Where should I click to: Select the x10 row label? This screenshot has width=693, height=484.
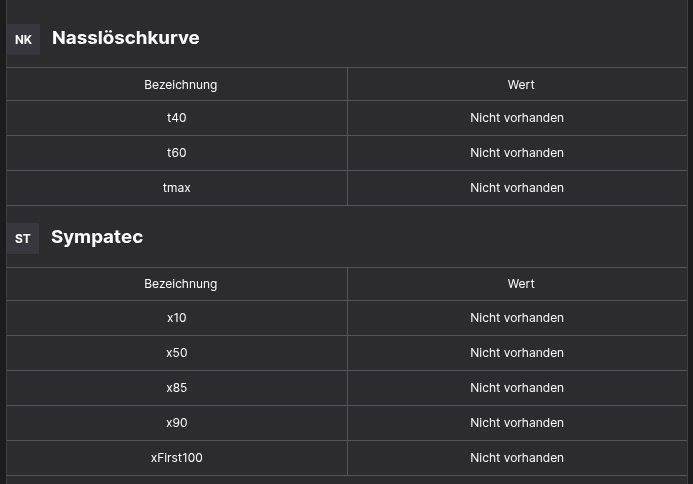pyautogui.click(x=176, y=318)
